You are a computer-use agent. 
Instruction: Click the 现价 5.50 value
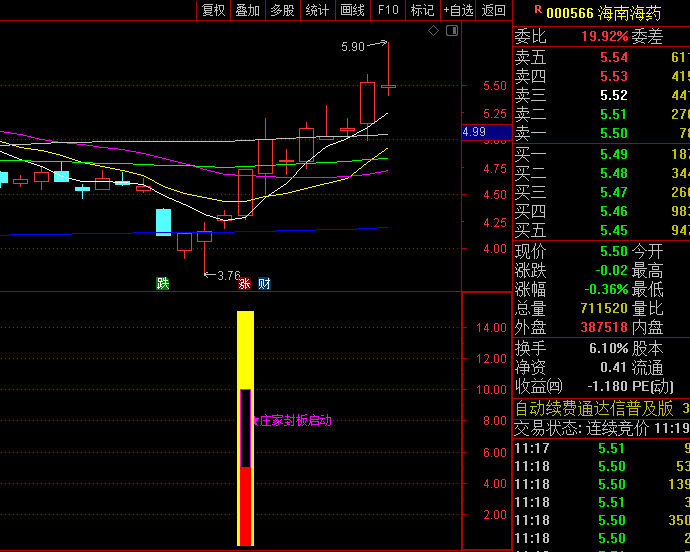coord(614,251)
